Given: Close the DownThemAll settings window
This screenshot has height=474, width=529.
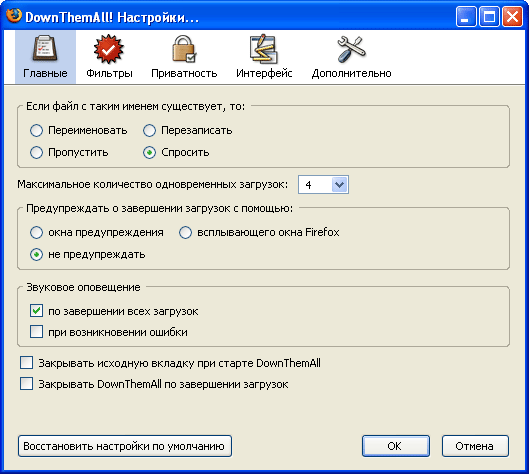Looking at the screenshot, I should point(512,17).
